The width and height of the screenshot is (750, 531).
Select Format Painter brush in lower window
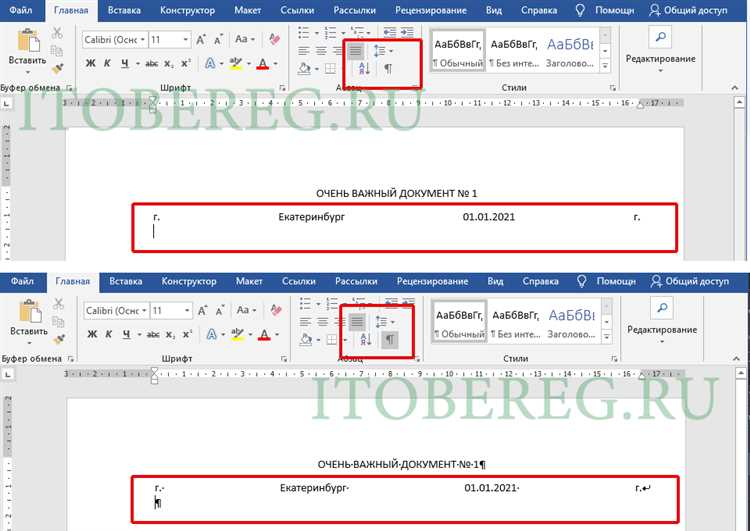pyautogui.click(x=59, y=340)
